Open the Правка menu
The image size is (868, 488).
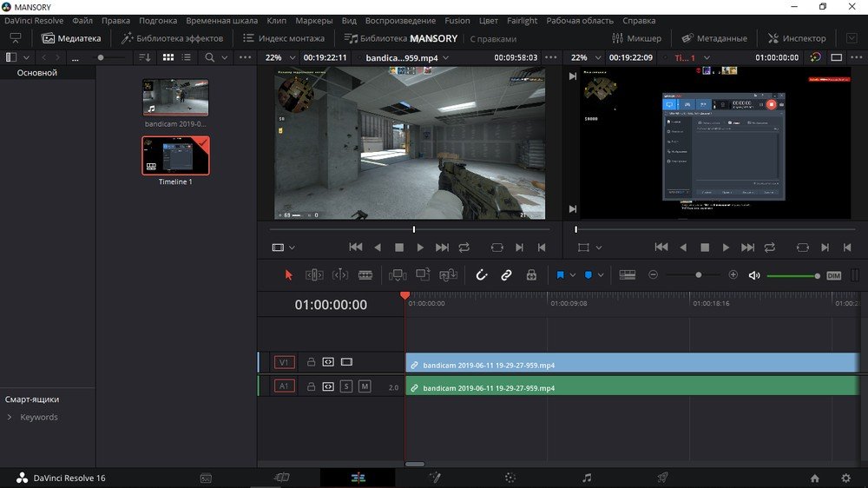coord(115,21)
